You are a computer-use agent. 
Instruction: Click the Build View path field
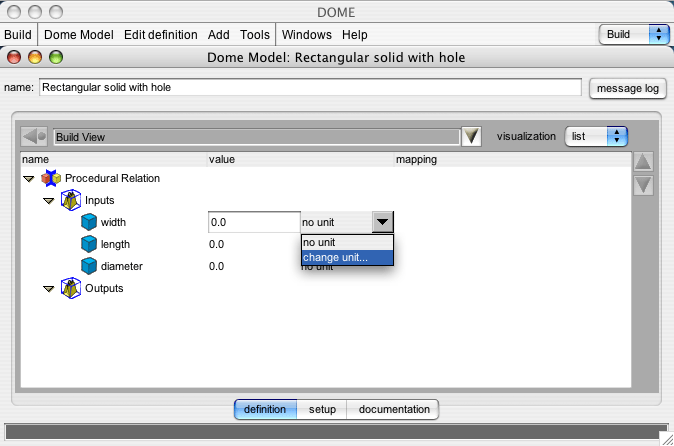pos(257,137)
